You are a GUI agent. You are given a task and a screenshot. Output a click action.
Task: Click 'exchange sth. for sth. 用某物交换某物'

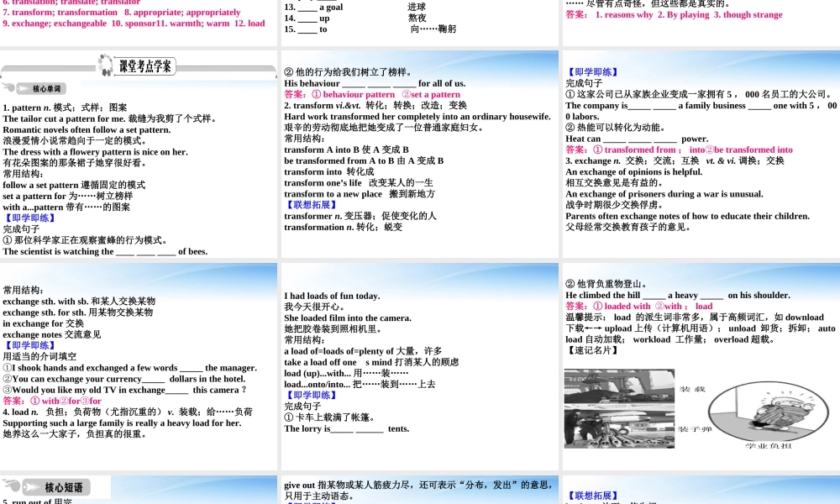pyautogui.click(x=77, y=312)
